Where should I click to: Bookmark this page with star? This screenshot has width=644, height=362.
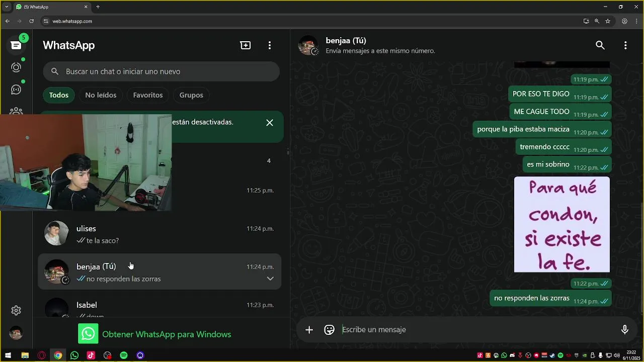(x=608, y=21)
